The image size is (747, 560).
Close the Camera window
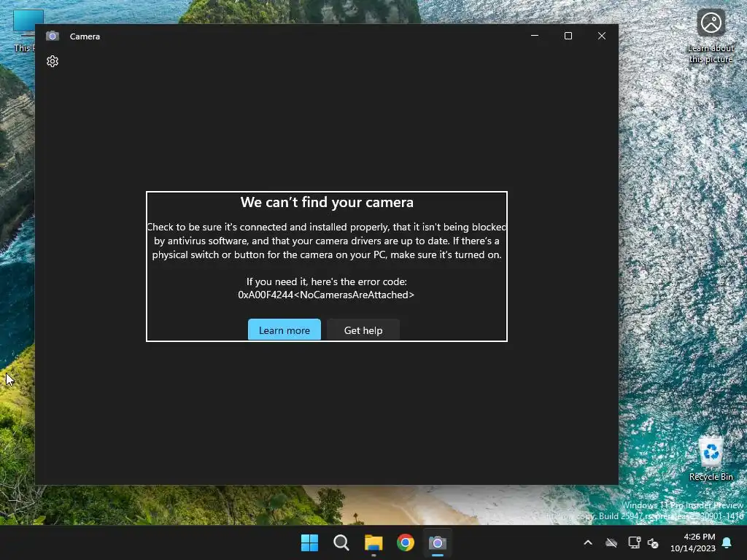pos(602,36)
